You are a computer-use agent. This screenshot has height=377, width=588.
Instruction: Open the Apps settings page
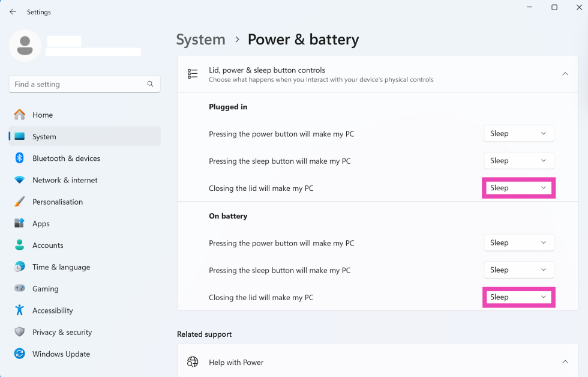(x=41, y=223)
